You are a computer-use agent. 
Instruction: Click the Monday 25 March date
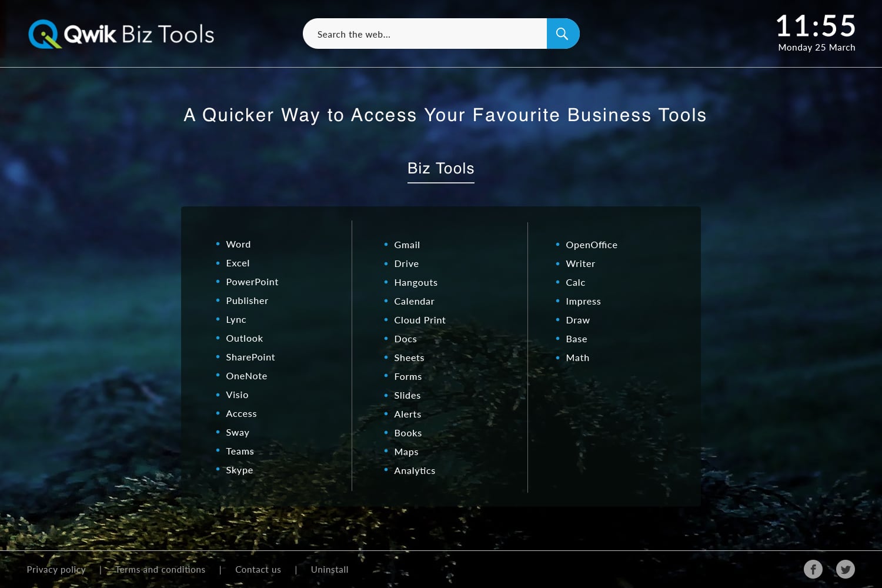pos(817,48)
